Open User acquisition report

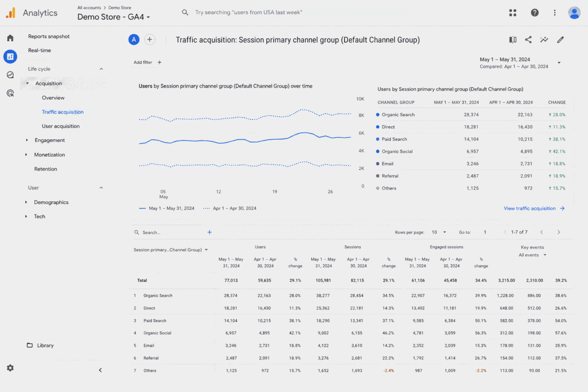[x=61, y=126]
